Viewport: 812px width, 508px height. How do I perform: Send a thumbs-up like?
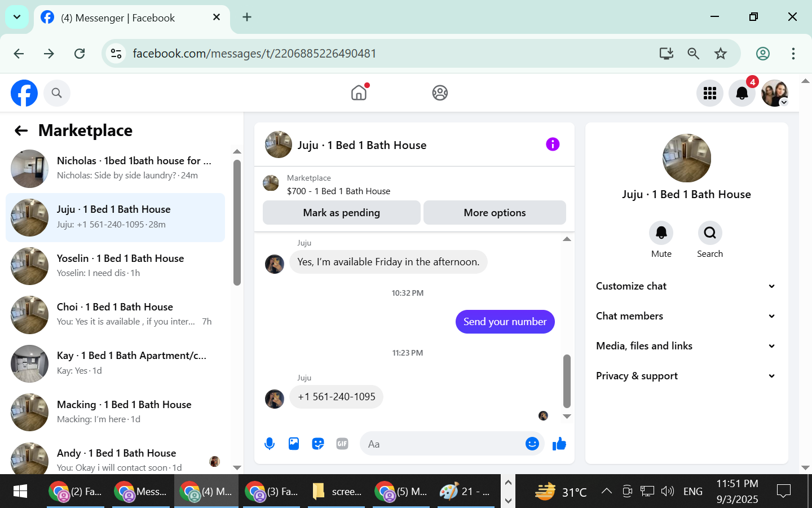click(x=559, y=444)
